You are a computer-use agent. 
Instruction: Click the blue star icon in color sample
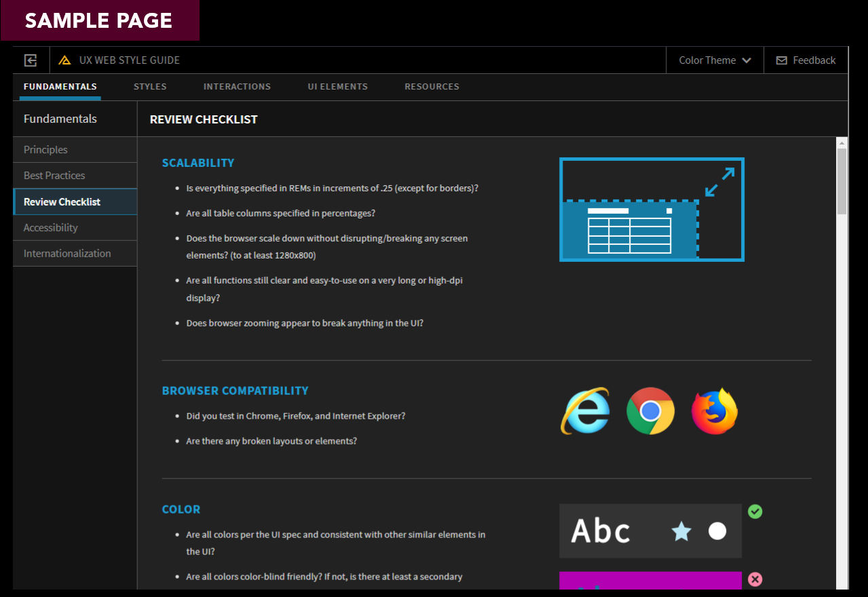coord(681,531)
